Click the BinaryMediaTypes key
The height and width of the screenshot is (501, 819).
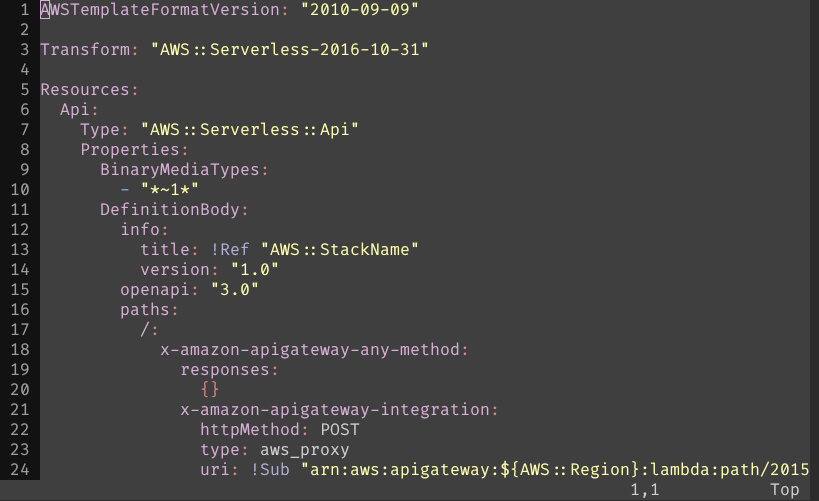click(x=180, y=170)
